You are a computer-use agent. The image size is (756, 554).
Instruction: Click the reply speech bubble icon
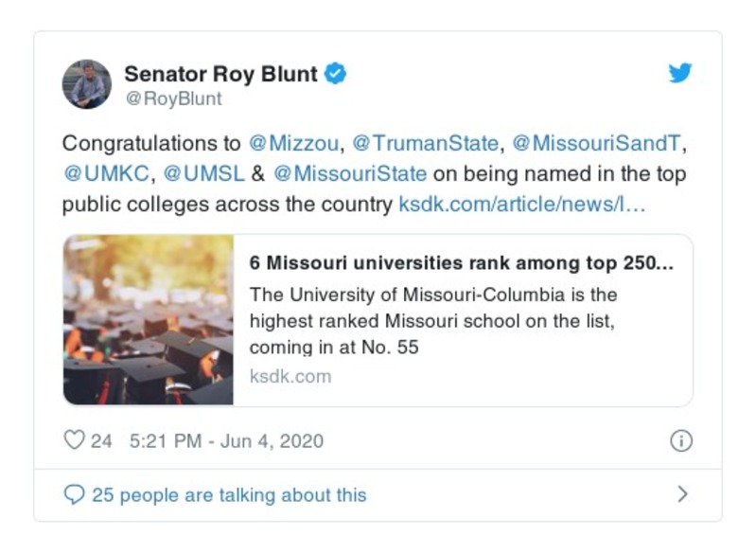(74, 494)
